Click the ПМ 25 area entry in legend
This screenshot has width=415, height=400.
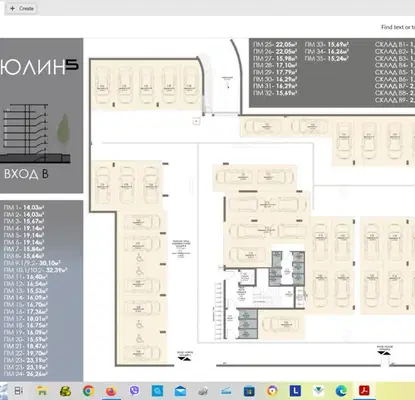(275, 44)
